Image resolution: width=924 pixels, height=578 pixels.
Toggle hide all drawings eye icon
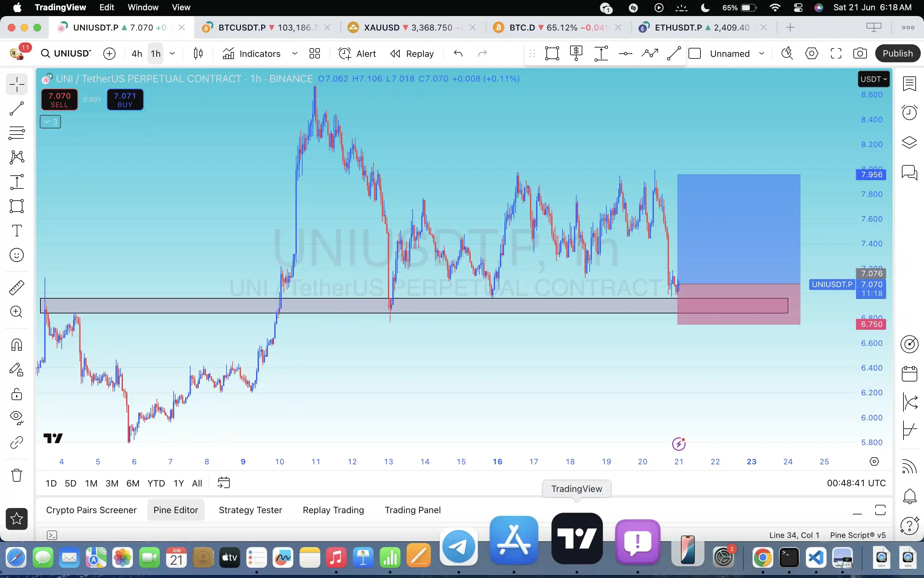pyautogui.click(x=17, y=417)
